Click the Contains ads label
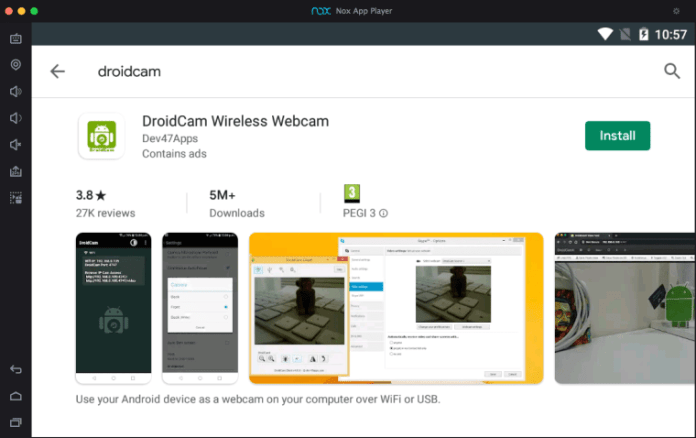 tap(174, 154)
